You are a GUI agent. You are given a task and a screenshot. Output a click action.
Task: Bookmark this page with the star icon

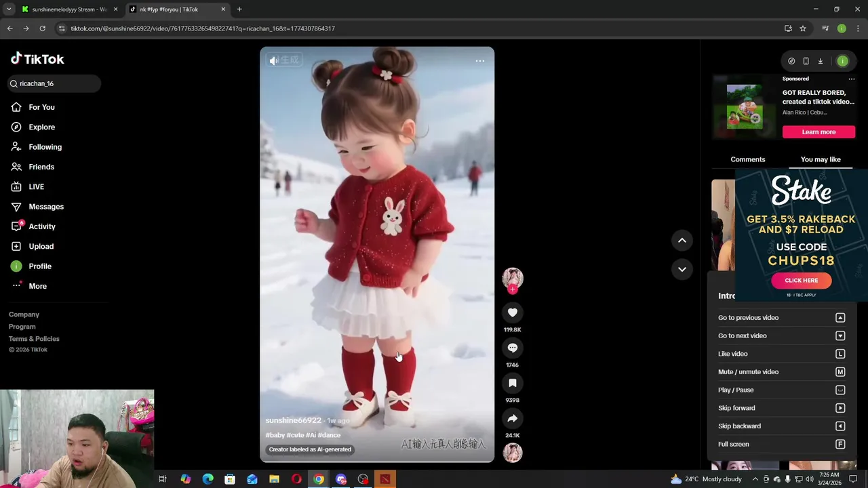pos(803,28)
